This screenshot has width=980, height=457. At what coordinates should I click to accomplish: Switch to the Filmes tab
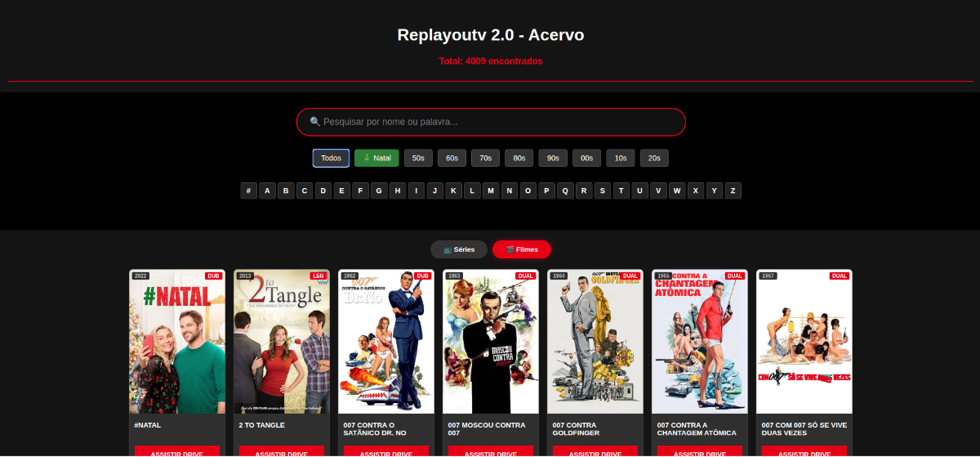click(x=522, y=249)
